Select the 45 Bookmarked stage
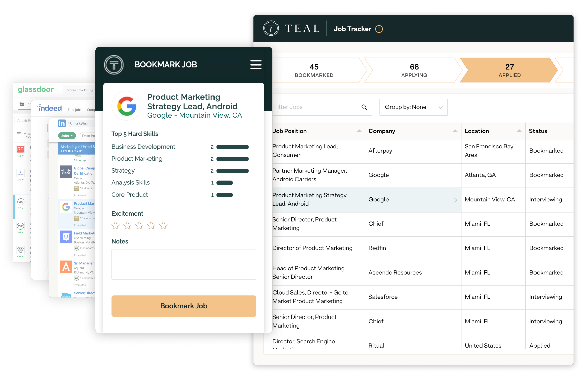This screenshot has height=380, width=588. (x=314, y=70)
